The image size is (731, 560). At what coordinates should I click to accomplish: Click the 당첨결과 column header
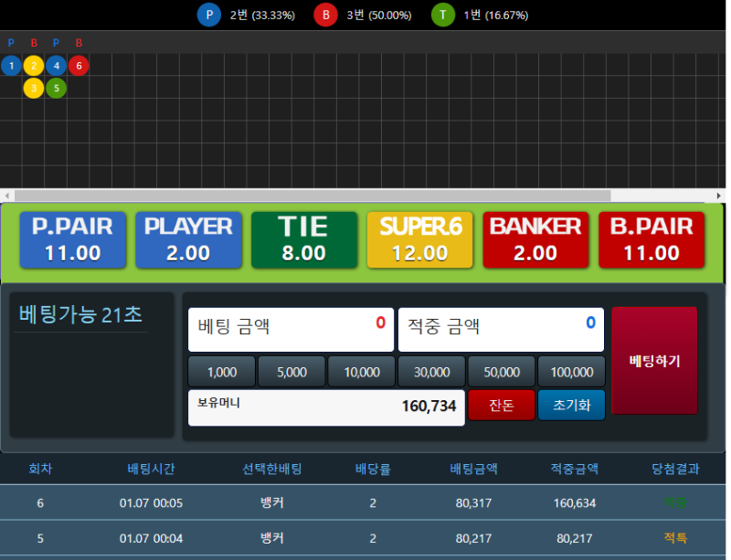pyautogui.click(x=675, y=468)
